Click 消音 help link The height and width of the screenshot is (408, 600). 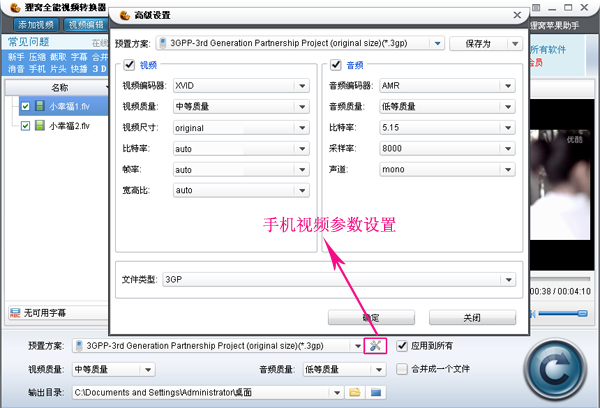16,69
